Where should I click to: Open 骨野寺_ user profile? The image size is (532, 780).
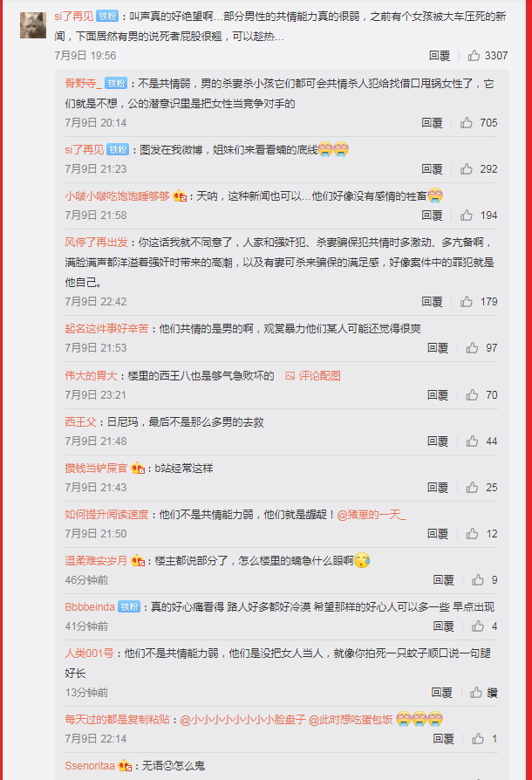click(83, 83)
